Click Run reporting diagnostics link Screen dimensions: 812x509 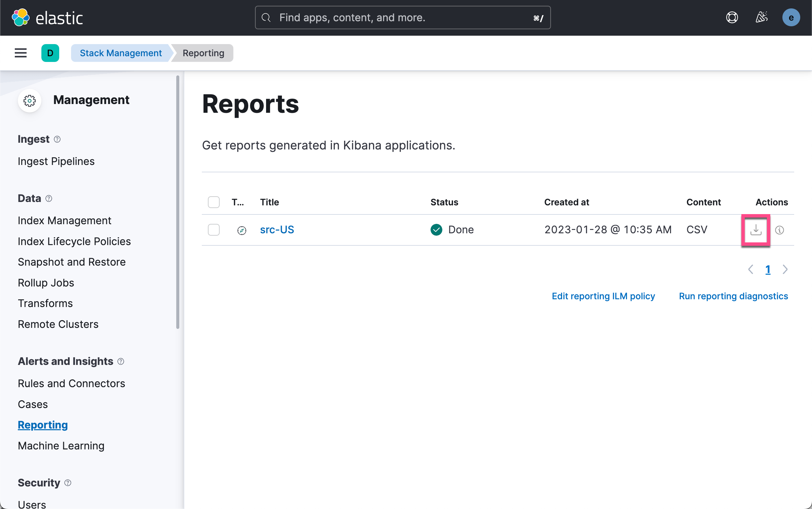(733, 296)
